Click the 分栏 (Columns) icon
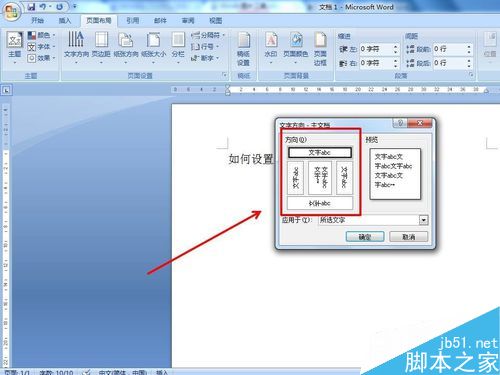Image resolution: width=500 pixels, height=375 pixels. [178, 47]
